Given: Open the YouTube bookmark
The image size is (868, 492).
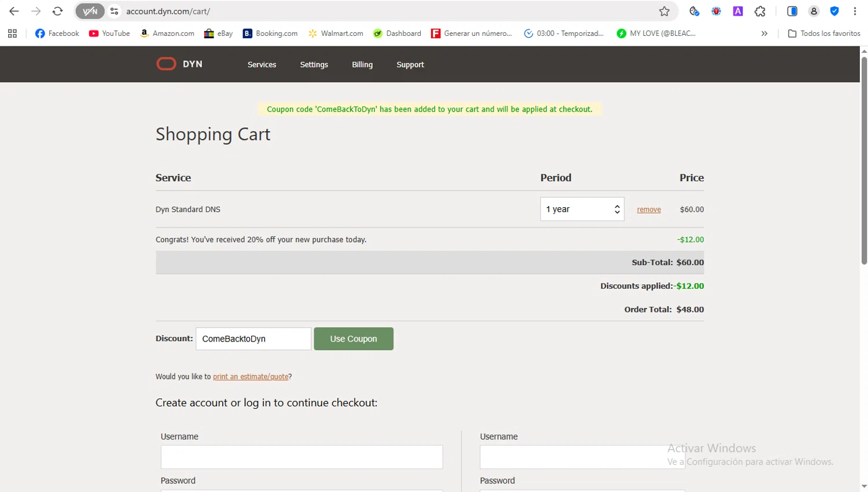Looking at the screenshot, I should pyautogui.click(x=109, y=34).
